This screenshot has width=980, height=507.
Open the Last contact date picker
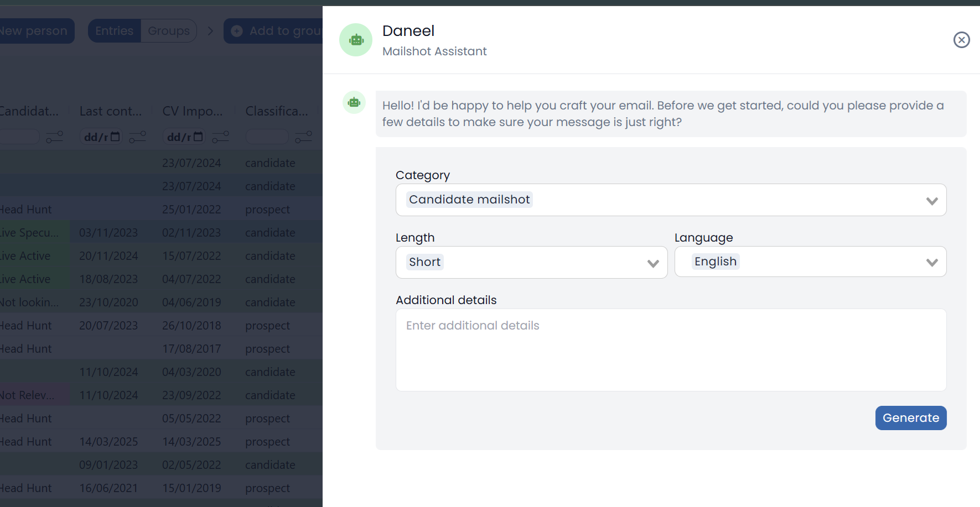click(x=115, y=137)
